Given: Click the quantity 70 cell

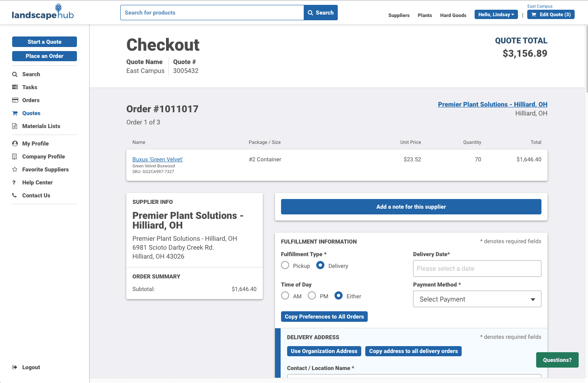Looking at the screenshot, I should [x=478, y=159].
